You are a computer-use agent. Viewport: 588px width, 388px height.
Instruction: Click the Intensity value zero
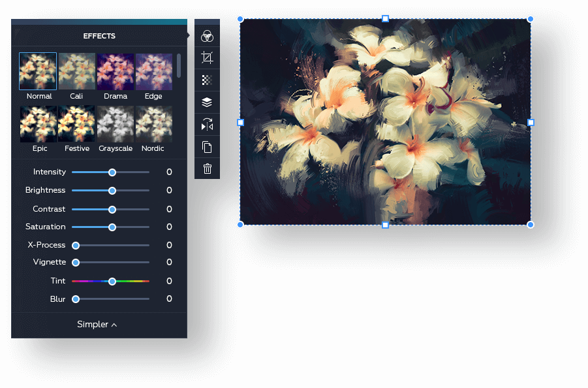pos(169,172)
